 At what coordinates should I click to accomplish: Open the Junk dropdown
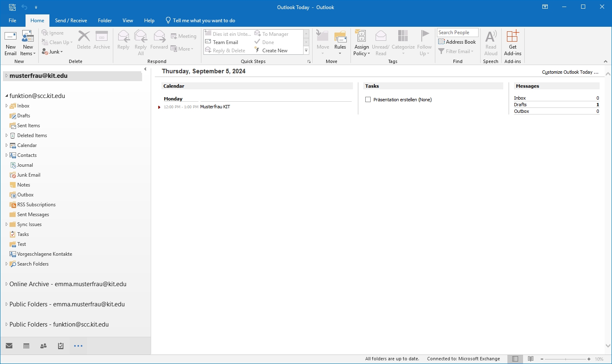[56, 52]
